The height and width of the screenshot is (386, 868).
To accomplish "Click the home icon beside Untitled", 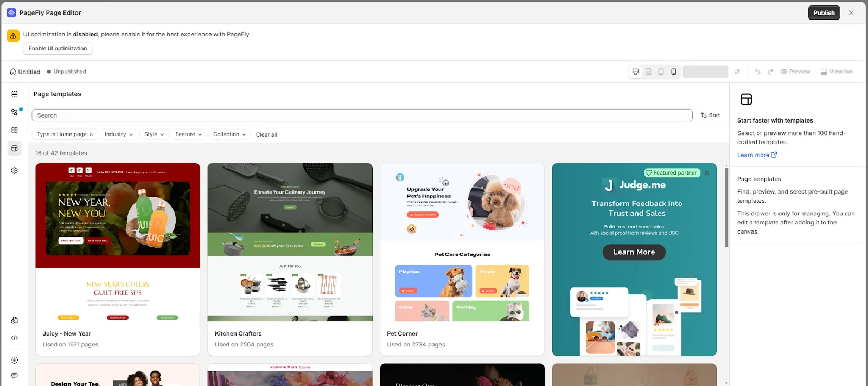I will pos(13,72).
